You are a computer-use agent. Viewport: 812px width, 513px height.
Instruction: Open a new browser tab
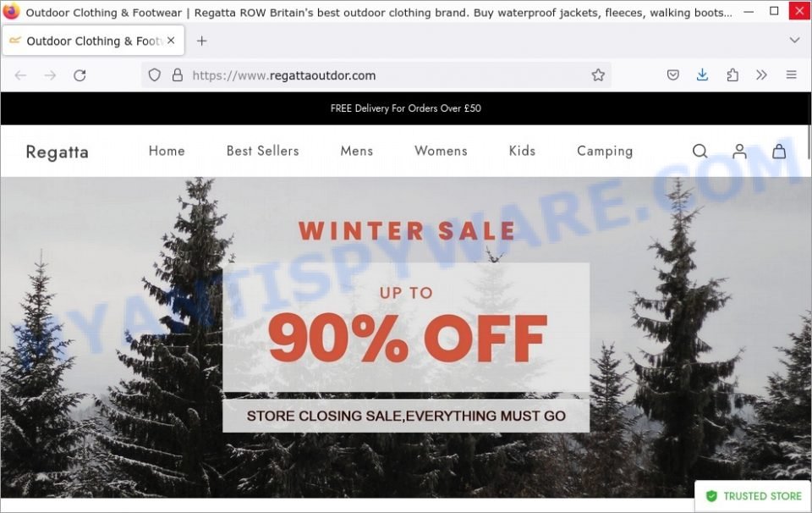[202, 41]
